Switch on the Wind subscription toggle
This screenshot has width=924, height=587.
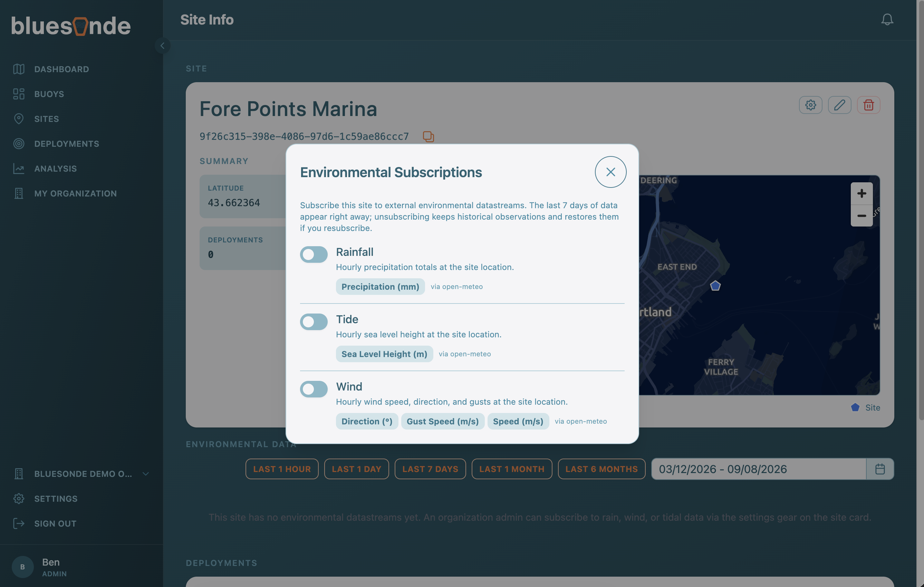point(314,389)
